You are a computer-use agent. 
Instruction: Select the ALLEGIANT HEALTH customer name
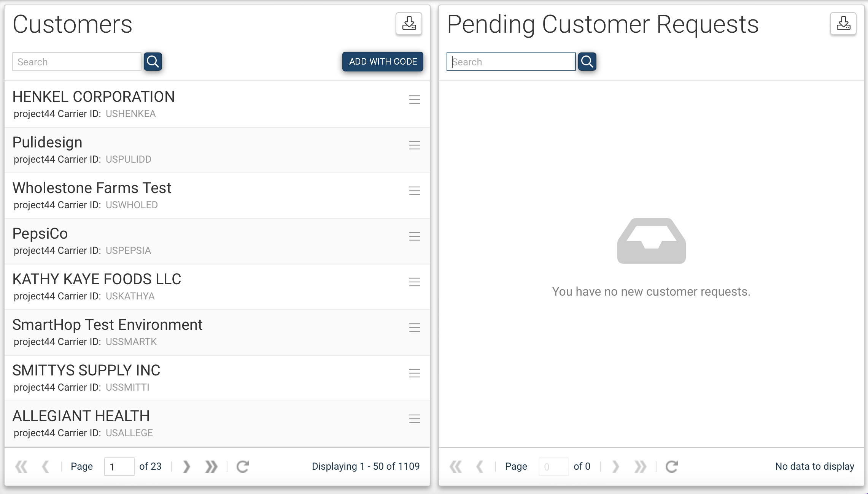pyautogui.click(x=81, y=416)
